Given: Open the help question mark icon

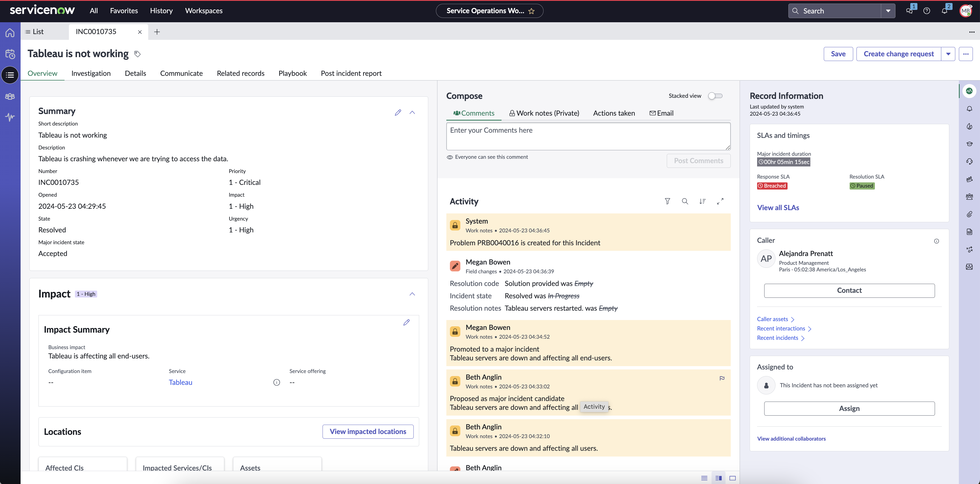Looking at the screenshot, I should tap(927, 11).
